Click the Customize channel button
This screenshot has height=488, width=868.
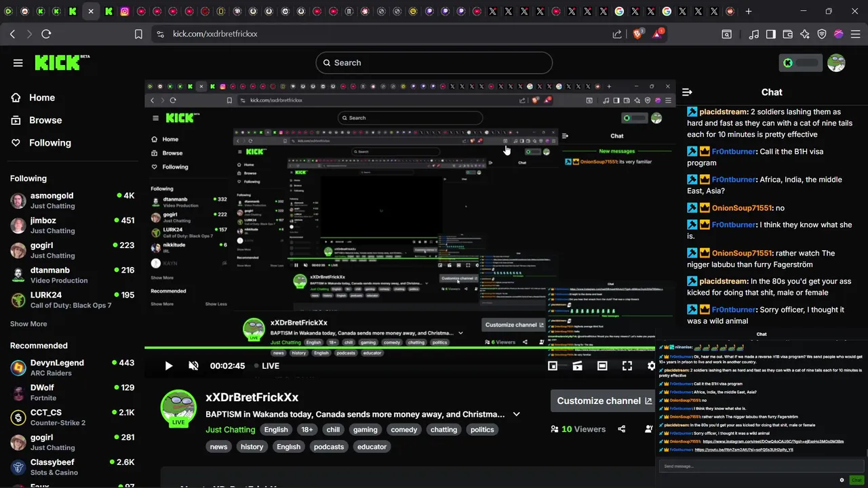coord(604,401)
